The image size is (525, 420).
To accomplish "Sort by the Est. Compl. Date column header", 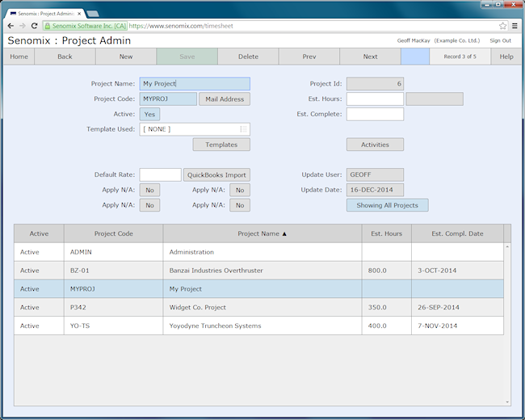I will click(457, 233).
